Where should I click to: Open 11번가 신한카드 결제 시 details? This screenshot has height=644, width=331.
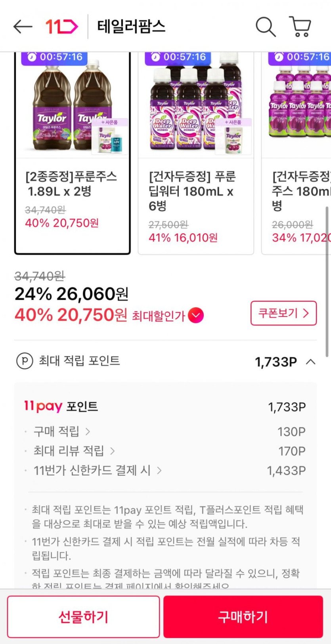[x=159, y=471]
